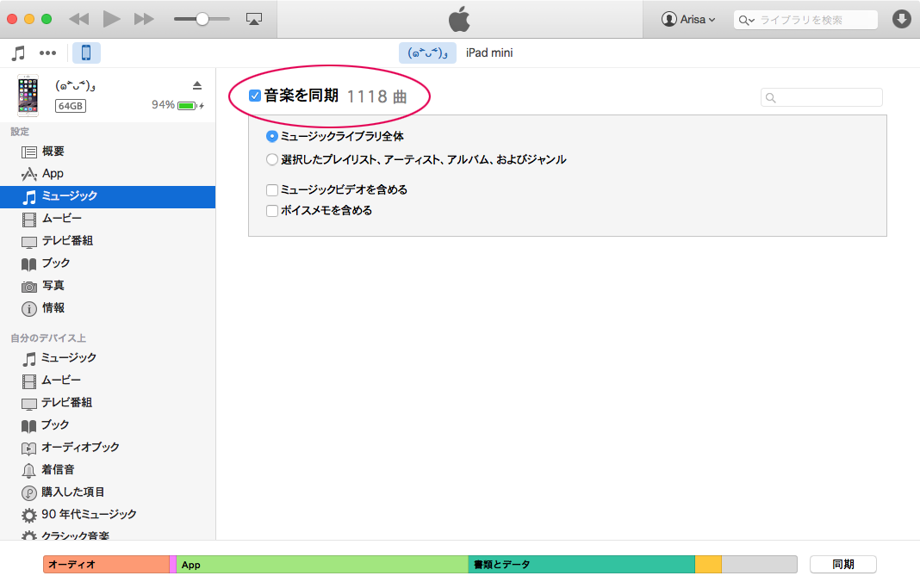
Task: Eject the device with the eject icon
Action: 197,85
